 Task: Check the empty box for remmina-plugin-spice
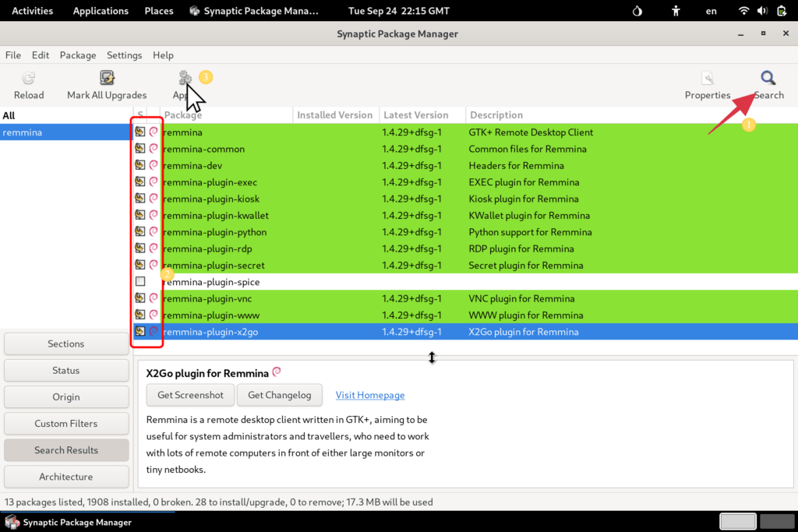coord(140,281)
